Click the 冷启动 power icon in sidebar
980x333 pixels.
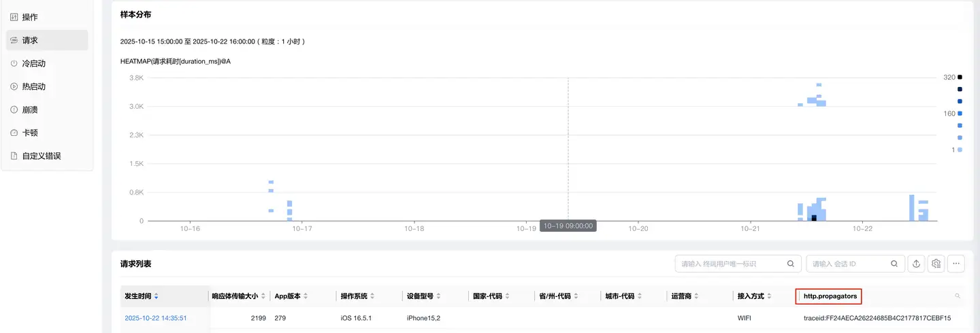pos(14,63)
